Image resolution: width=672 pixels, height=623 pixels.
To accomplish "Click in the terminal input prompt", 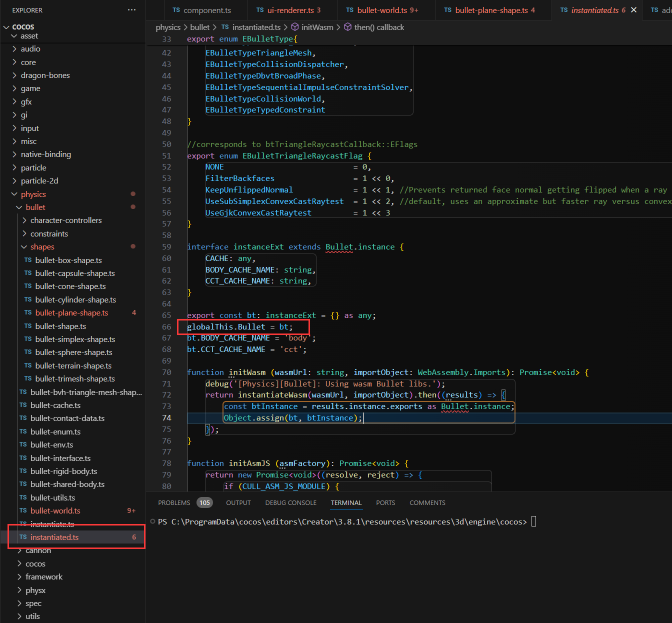I will (x=533, y=521).
